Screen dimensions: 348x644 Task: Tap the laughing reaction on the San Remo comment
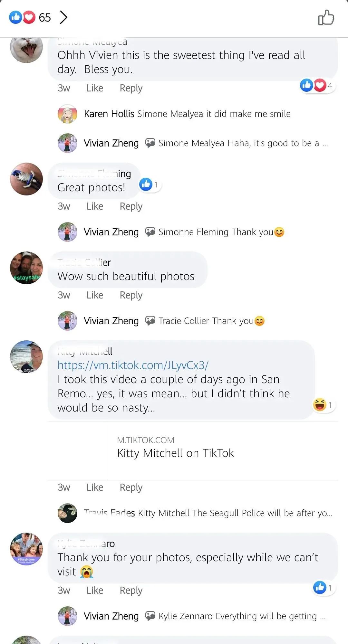pos(323,405)
